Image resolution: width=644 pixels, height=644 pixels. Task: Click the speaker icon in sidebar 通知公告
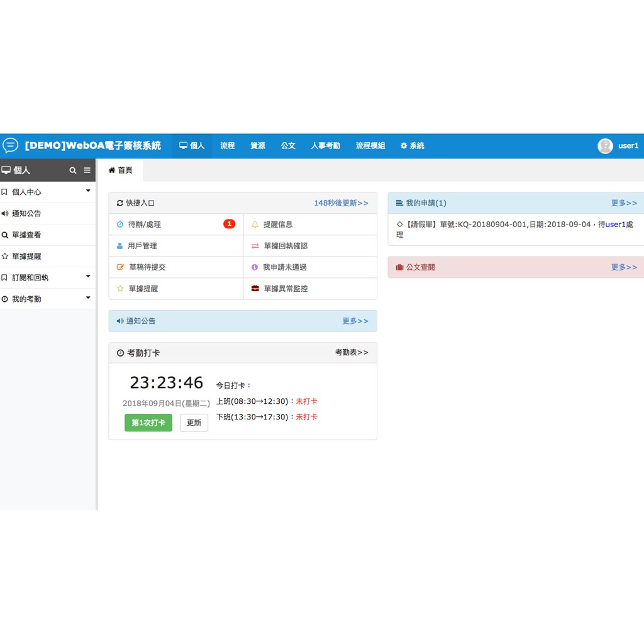coord(5,213)
